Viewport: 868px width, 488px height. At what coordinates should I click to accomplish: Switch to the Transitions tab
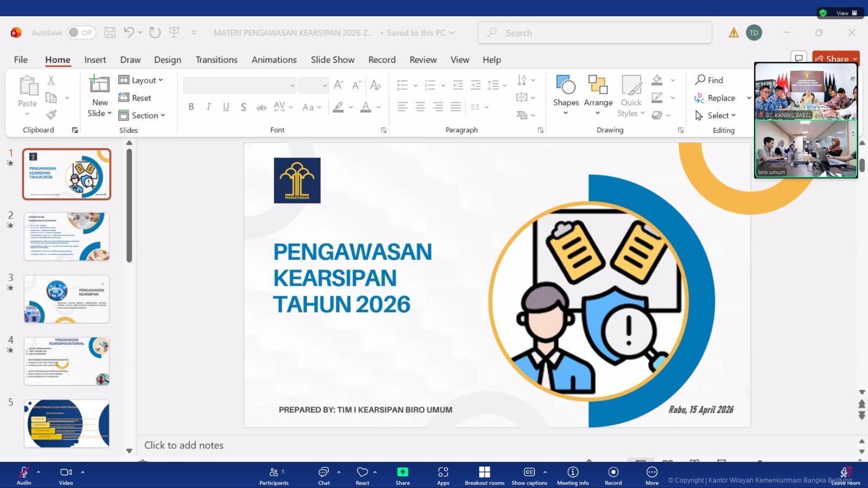pyautogui.click(x=216, y=60)
